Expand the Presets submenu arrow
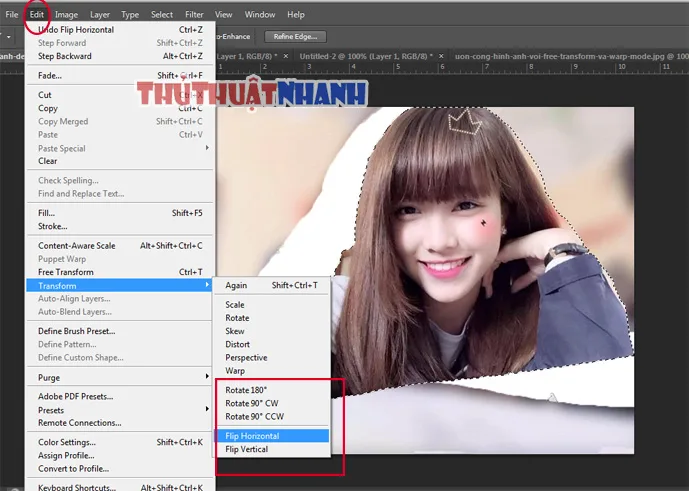The image size is (689, 491). click(207, 409)
